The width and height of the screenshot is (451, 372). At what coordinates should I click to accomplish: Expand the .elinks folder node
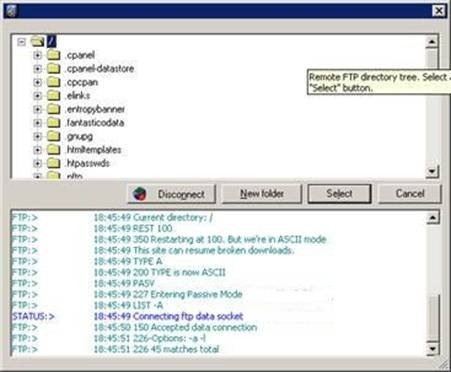(x=37, y=96)
